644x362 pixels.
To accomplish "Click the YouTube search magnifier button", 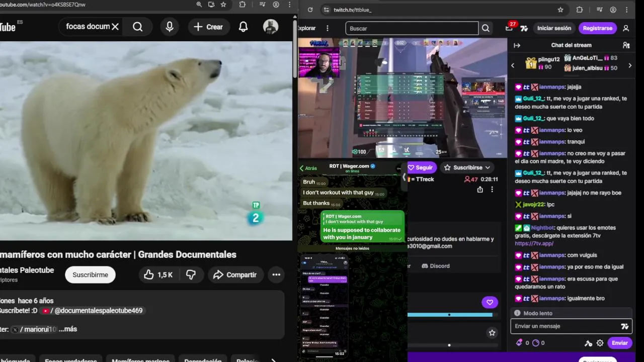I will point(137,27).
